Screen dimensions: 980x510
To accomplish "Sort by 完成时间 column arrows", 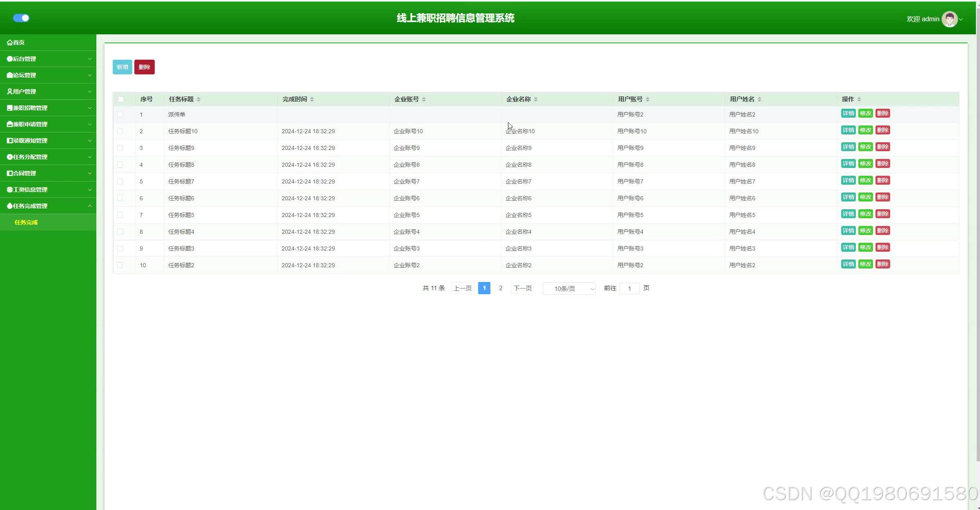I will (x=312, y=99).
